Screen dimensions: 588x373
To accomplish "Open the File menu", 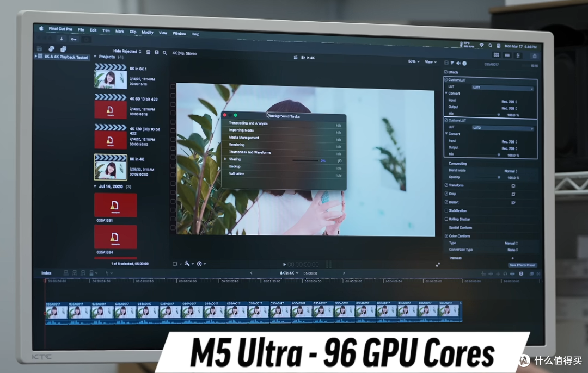I will pos(81,29).
